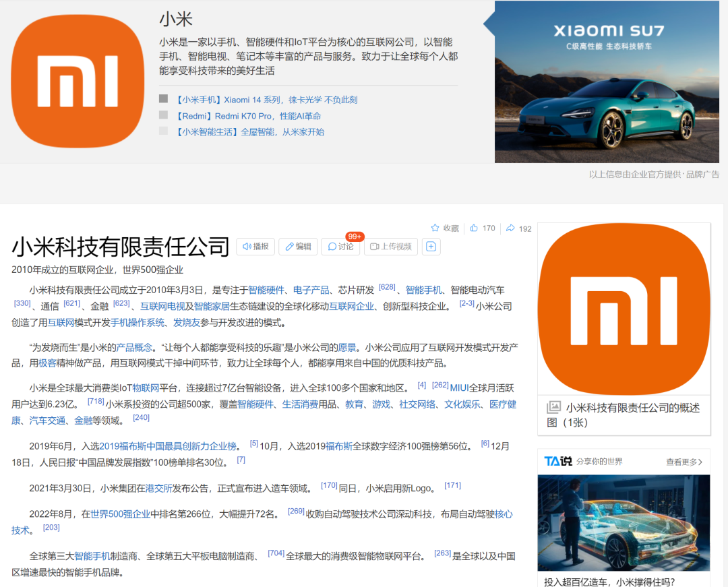Follow the 社交网络 link
Image resolution: width=728 pixels, height=587 pixels.
[417, 404]
